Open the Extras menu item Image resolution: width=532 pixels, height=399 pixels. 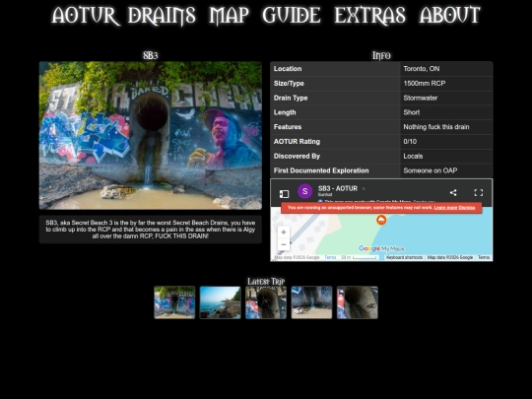point(369,15)
